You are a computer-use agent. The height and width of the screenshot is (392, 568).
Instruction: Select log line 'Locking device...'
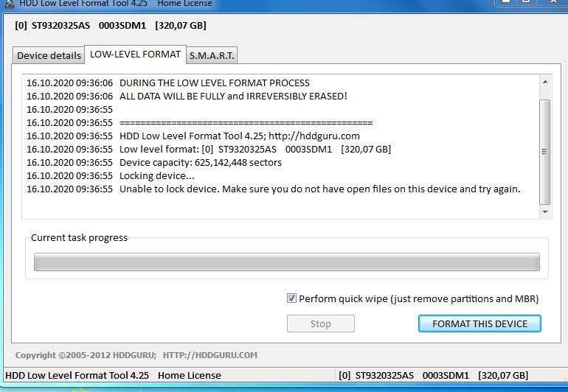pos(111,176)
